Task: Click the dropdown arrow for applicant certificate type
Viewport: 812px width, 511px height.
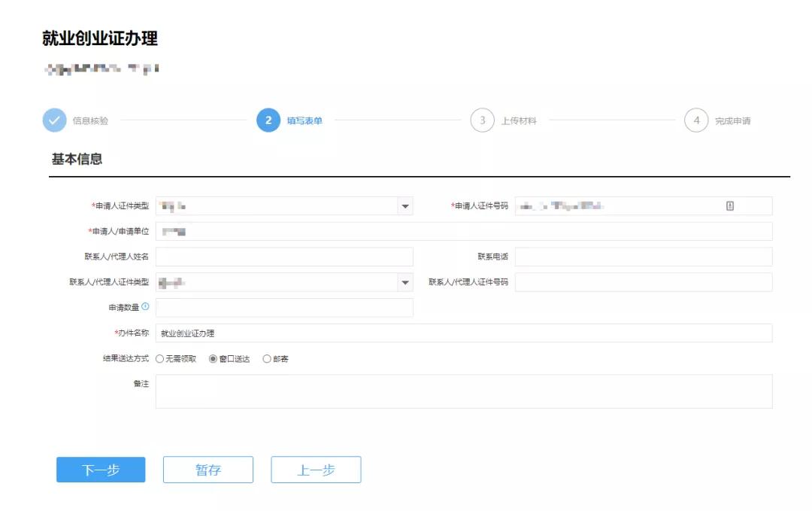Action: [405, 205]
